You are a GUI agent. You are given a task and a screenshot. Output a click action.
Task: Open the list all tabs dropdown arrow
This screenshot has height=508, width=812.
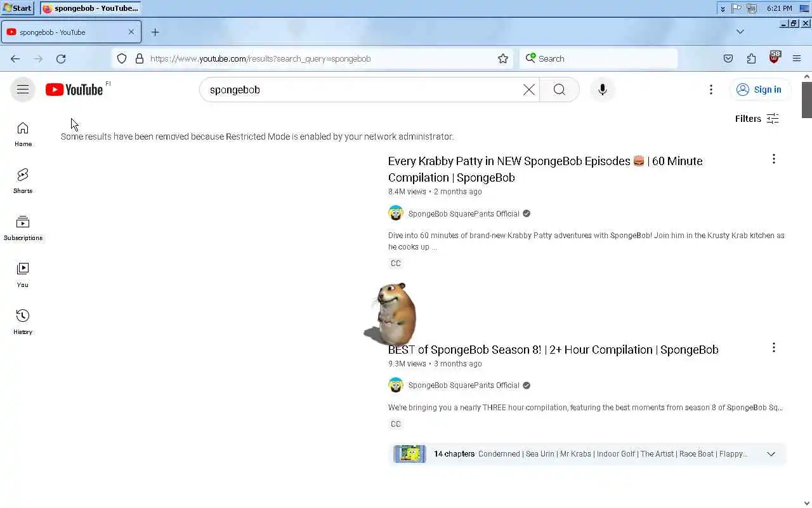(740, 32)
